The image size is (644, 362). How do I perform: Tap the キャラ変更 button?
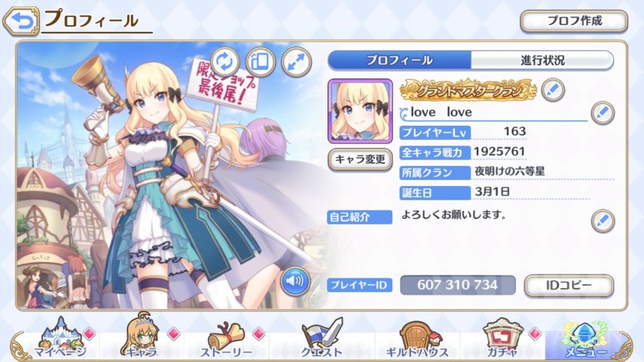pos(360,159)
